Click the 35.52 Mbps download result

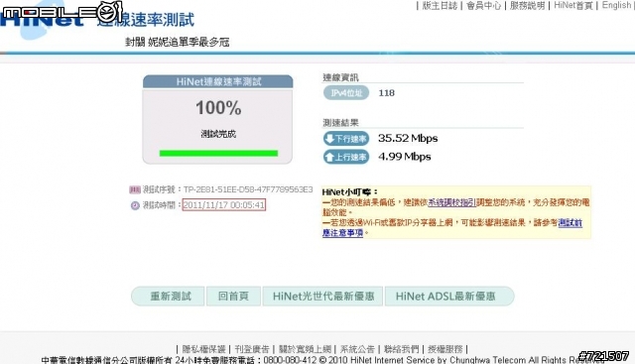[408, 138]
